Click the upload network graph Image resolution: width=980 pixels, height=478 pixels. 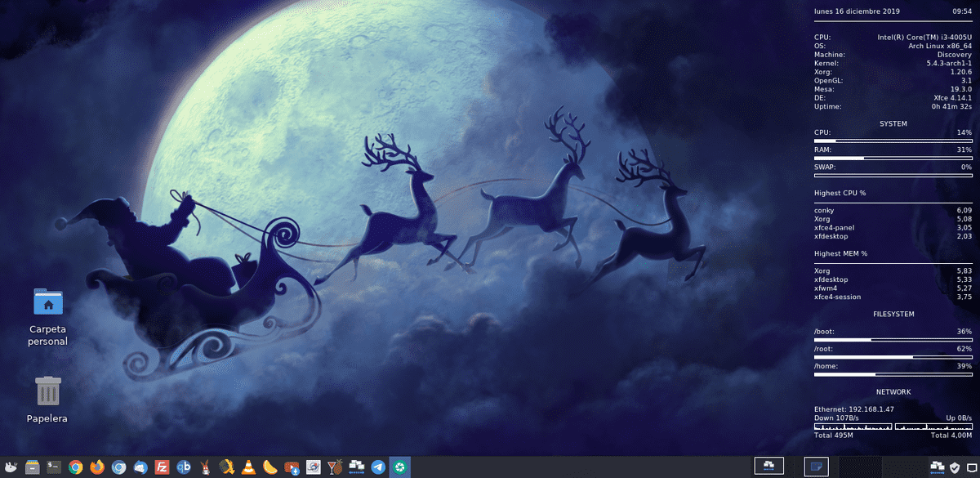[x=933, y=427]
